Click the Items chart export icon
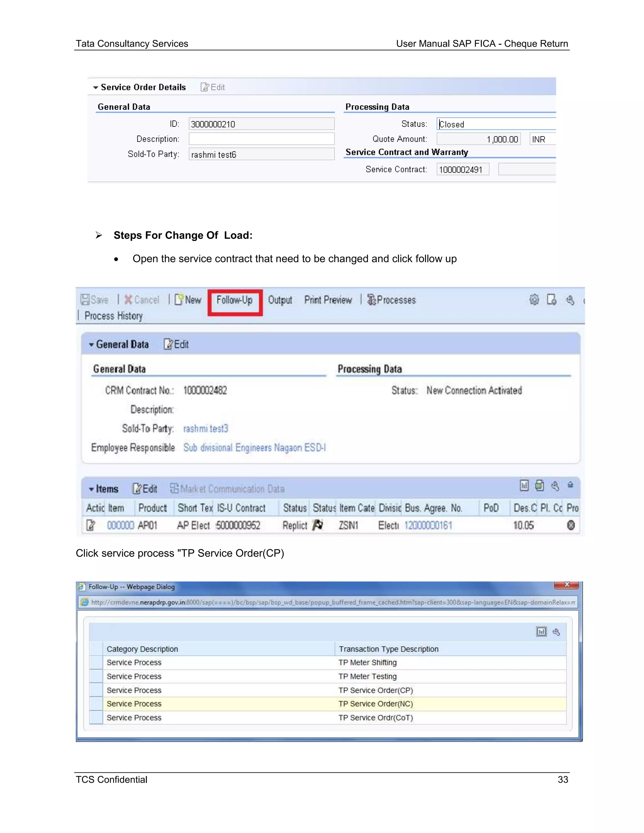The width and height of the screenshot is (644, 833). pos(525,486)
